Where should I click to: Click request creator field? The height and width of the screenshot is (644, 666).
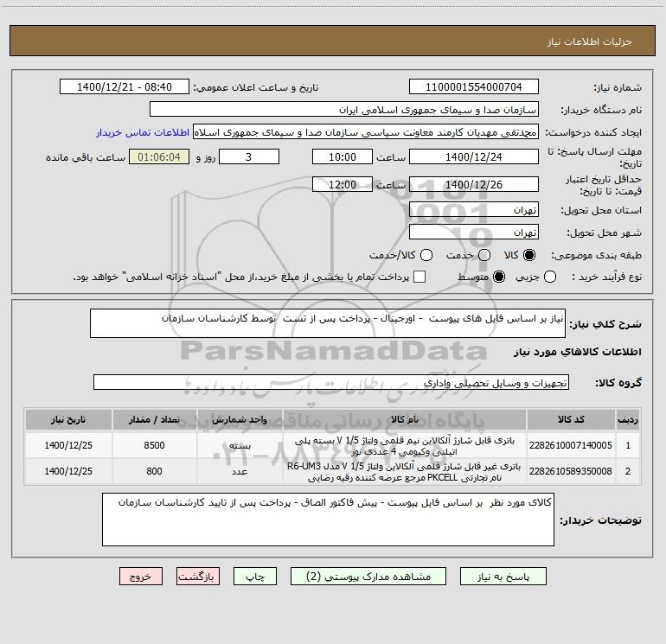366,132
